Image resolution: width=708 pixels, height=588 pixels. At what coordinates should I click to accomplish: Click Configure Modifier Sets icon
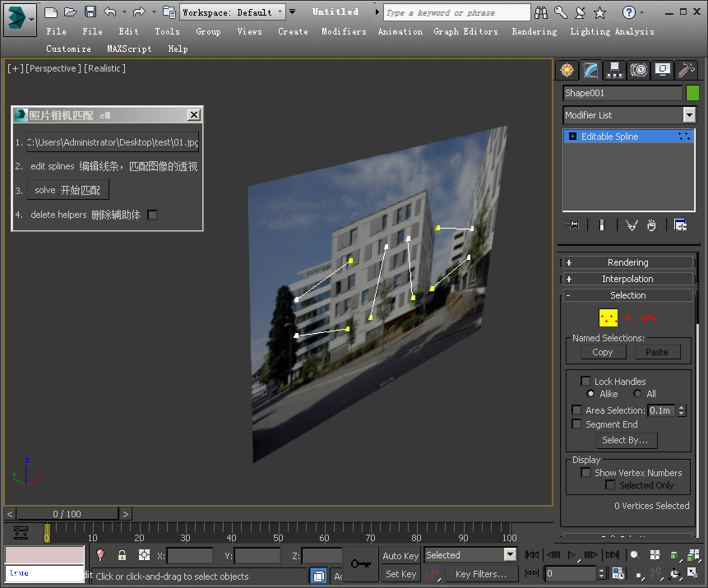(x=680, y=225)
